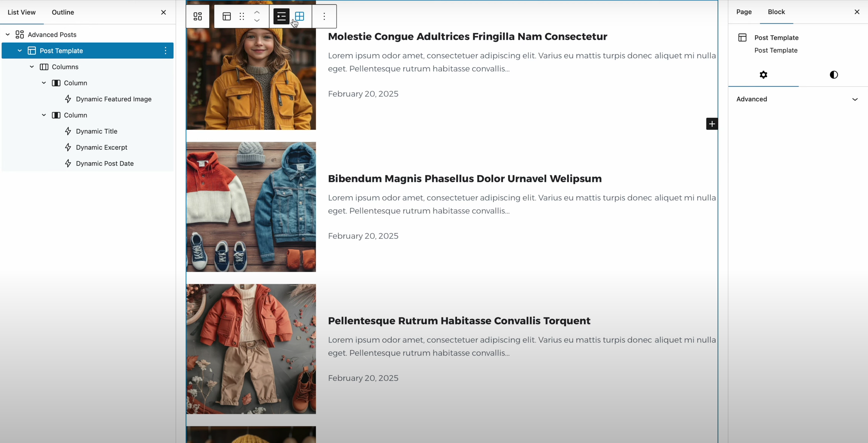Switch to grid view layout
This screenshot has width=868, height=443.
pyautogui.click(x=300, y=16)
